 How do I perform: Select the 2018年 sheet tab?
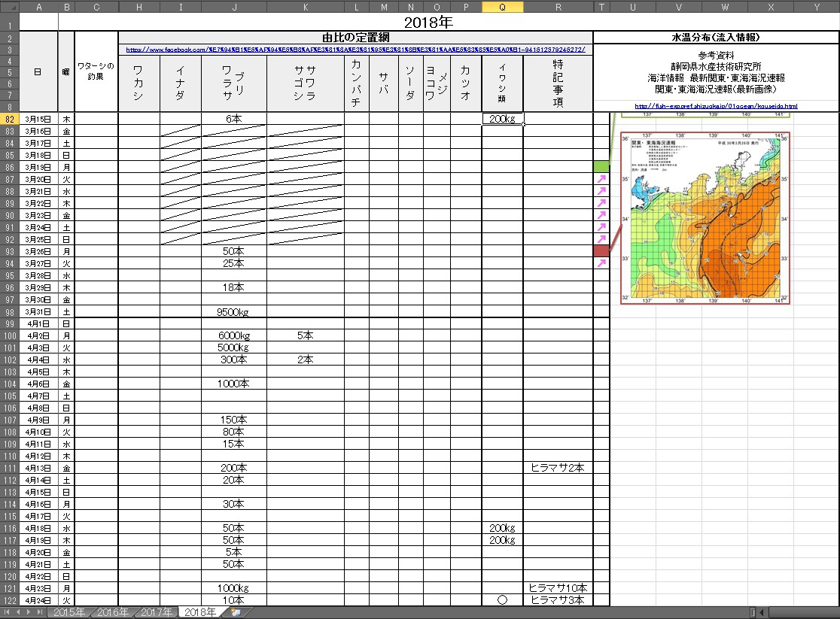200,612
